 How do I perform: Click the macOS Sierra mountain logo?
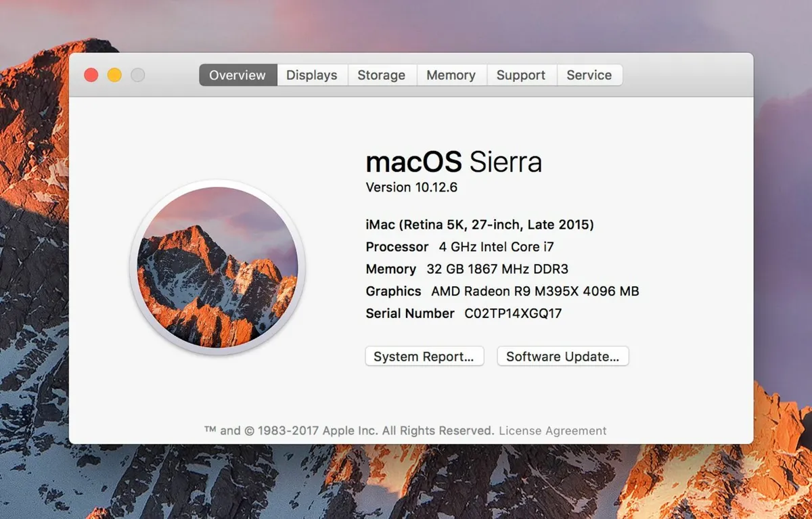tap(217, 267)
